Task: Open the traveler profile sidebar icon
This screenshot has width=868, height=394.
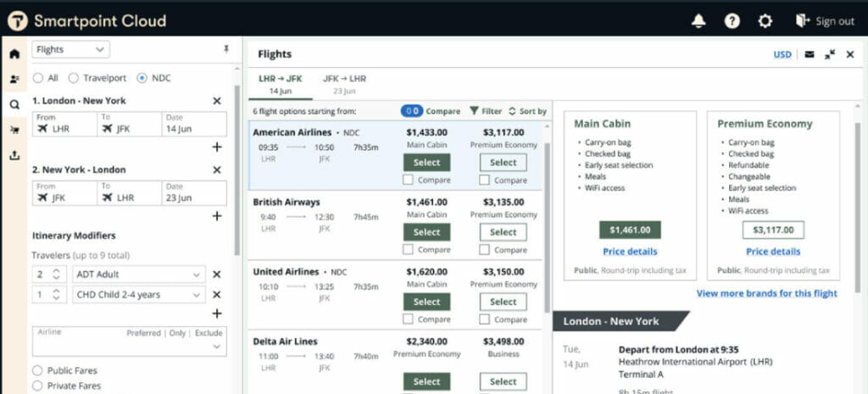Action: tap(14, 79)
